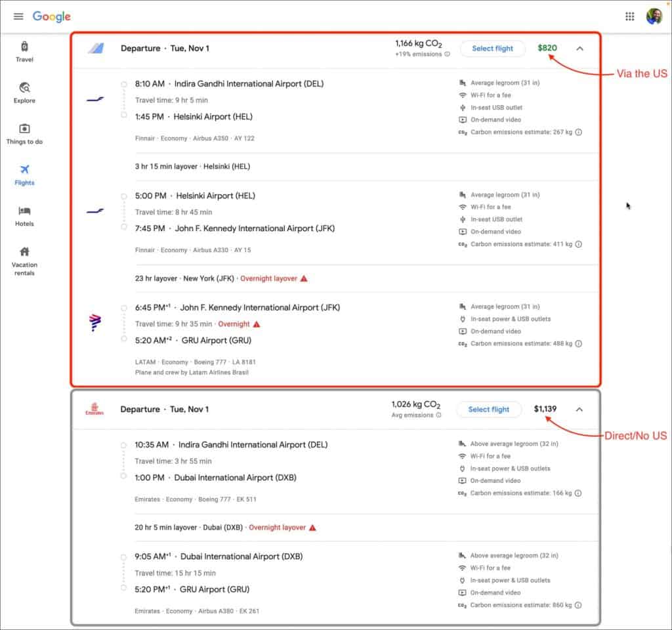Click '23 hr layover · New York (JFK)' text
Image resolution: width=672 pixels, height=630 pixels.
[x=184, y=278]
